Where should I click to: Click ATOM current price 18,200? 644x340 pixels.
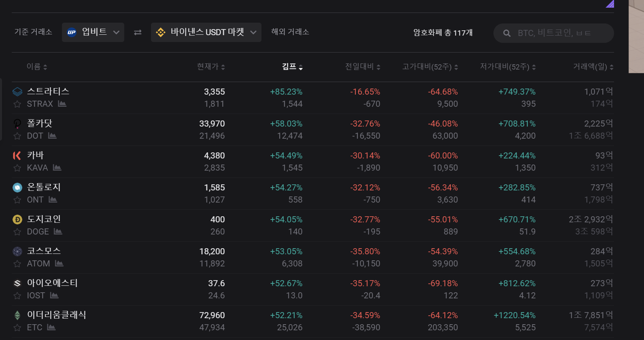tap(212, 251)
